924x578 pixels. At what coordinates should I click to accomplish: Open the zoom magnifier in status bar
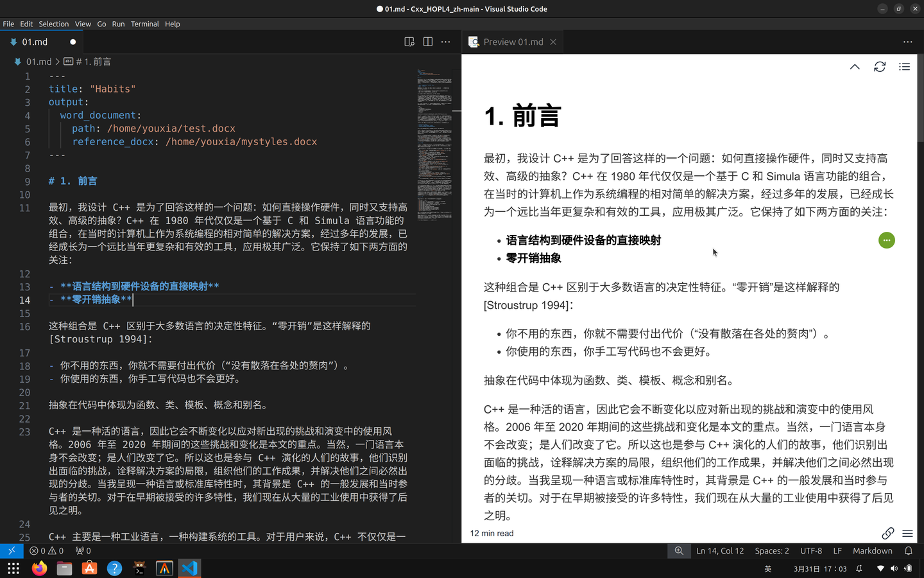(679, 550)
